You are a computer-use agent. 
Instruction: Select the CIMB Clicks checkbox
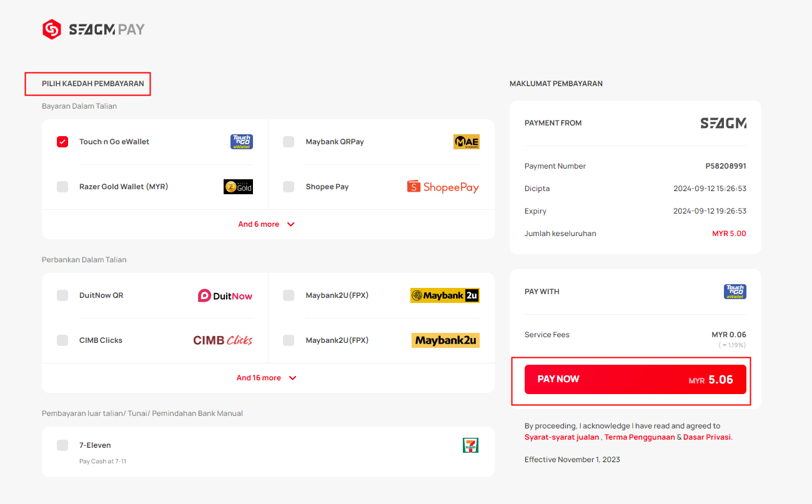click(x=62, y=340)
